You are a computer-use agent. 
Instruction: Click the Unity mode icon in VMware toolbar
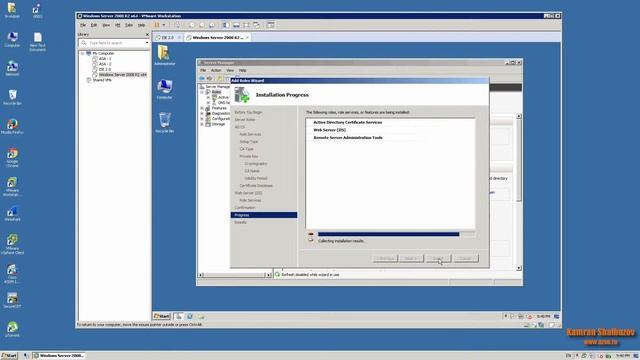[256, 25]
